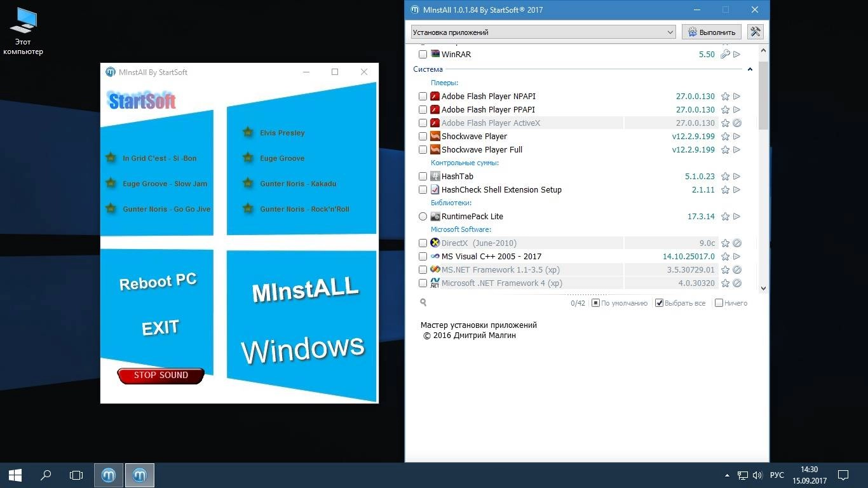
Task: Check Adobe Flash Player NPAPI checkbox
Action: coord(423,97)
